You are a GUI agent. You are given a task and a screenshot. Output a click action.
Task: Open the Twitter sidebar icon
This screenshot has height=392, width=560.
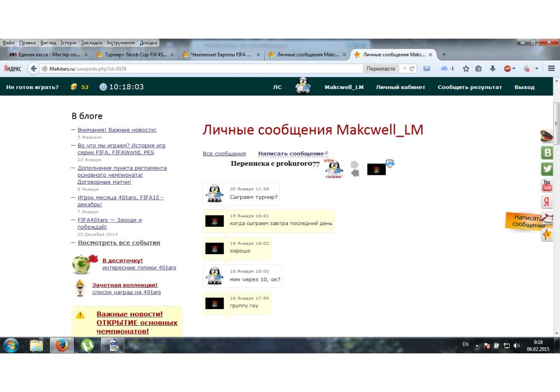547,169
